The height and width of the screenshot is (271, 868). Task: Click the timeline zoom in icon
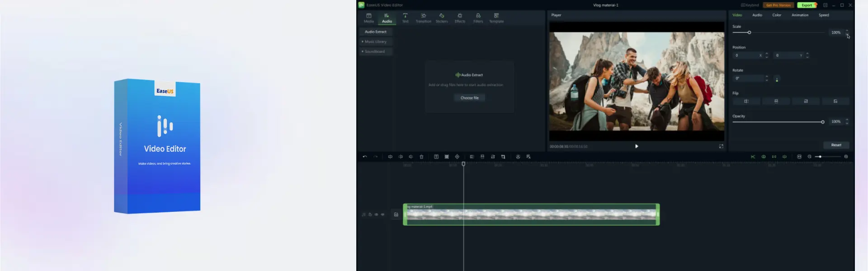846,157
